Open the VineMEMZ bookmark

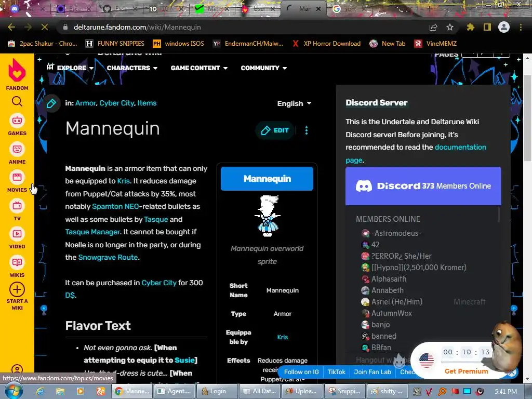tap(435, 44)
